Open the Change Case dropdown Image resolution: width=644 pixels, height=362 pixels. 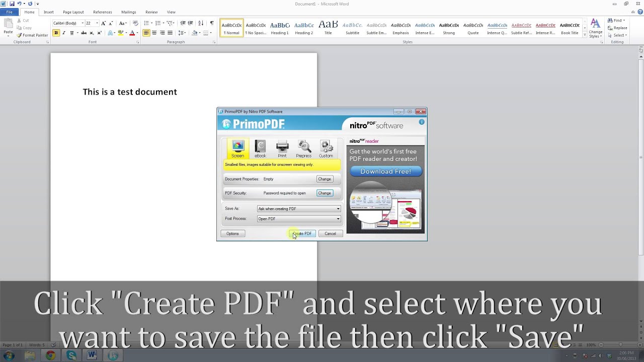tap(122, 23)
